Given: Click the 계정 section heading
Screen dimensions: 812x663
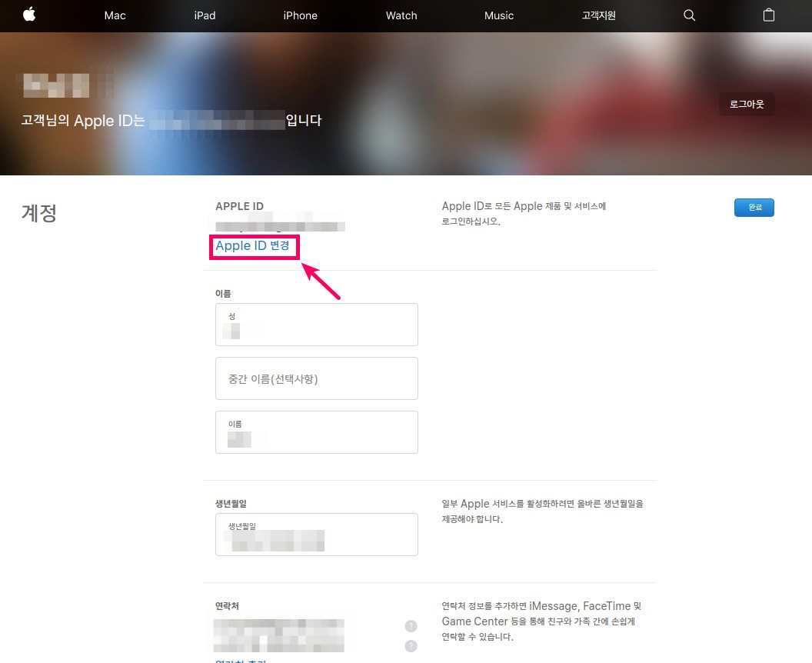Looking at the screenshot, I should click(x=39, y=213).
